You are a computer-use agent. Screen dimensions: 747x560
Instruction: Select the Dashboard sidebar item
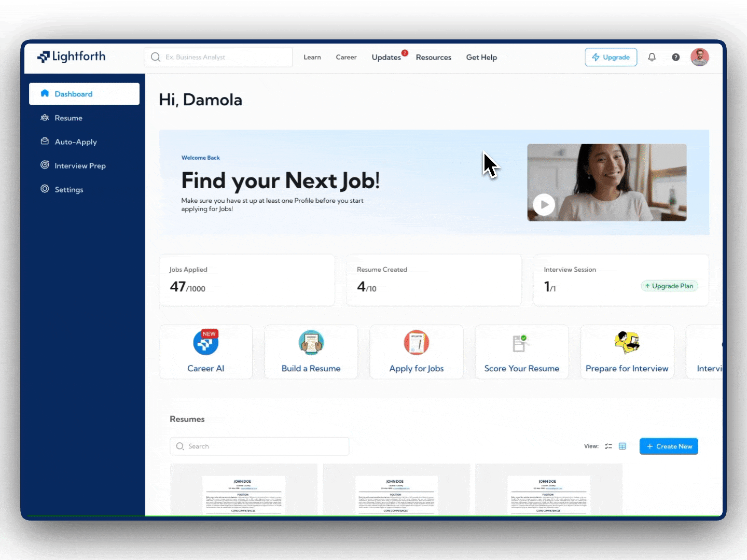click(x=73, y=94)
